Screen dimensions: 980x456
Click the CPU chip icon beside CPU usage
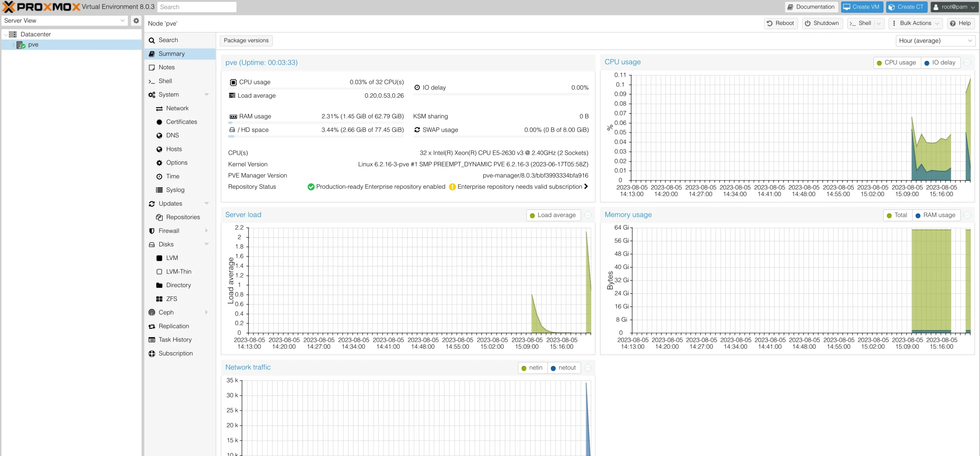tap(233, 82)
